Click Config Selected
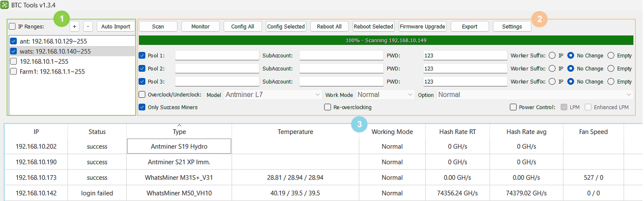 pyautogui.click(x=286, y=26)
